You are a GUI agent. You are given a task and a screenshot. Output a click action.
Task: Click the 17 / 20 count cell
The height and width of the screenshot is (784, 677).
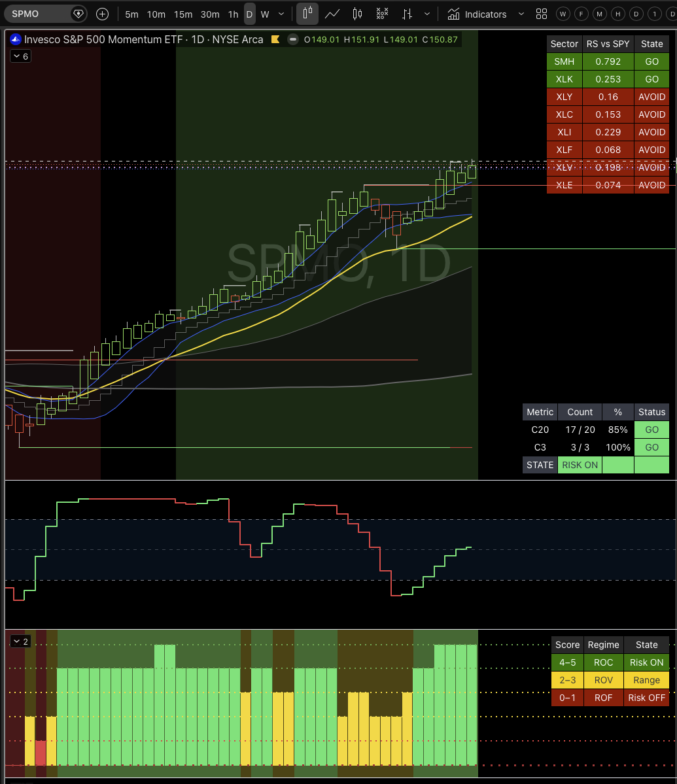580,430
